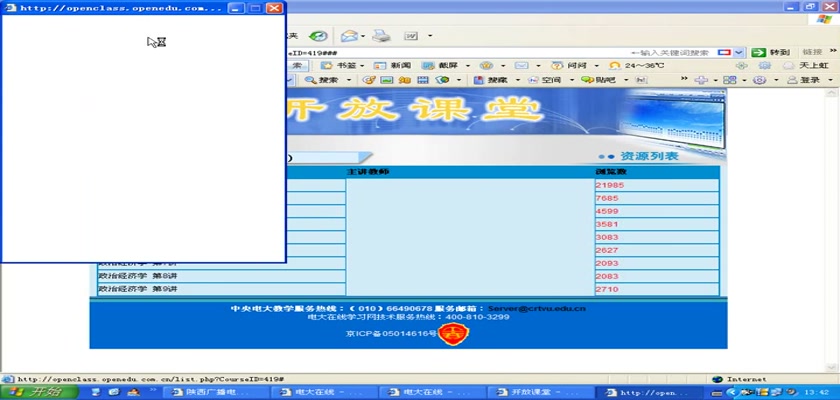Click the red ICP badge icon in footer
Viewport: 840px width, 400px height.
click(454, 334)
